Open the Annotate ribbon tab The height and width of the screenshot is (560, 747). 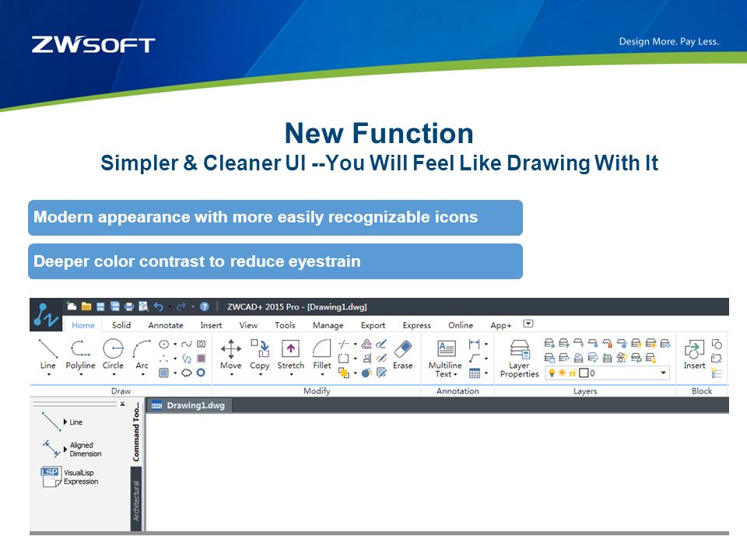tap(165, 325)
